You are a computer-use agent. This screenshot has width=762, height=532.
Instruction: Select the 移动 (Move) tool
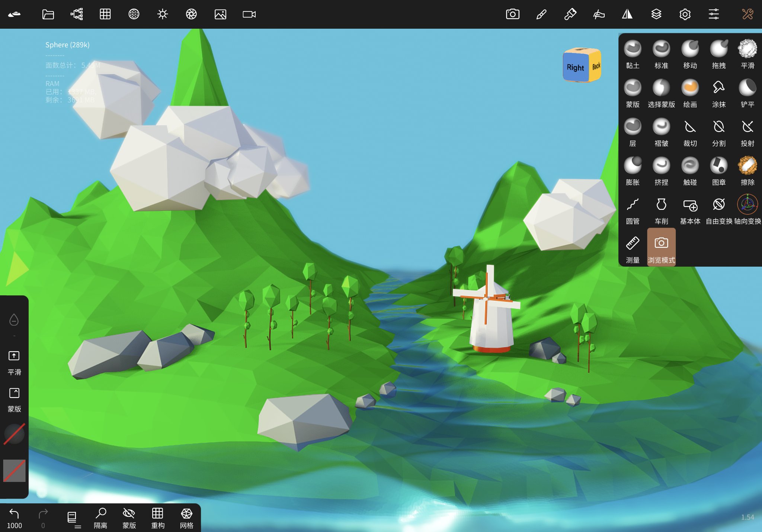click(x=690, y=54)
